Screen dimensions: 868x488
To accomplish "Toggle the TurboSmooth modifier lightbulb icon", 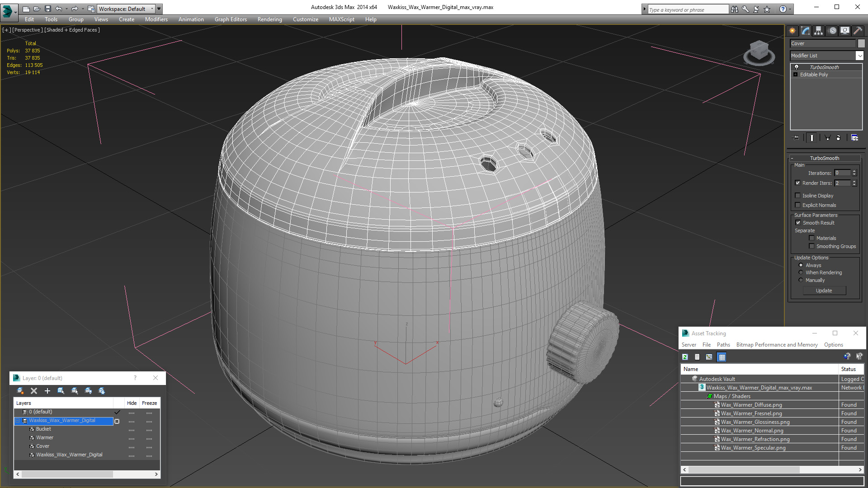I will point(797,67).
